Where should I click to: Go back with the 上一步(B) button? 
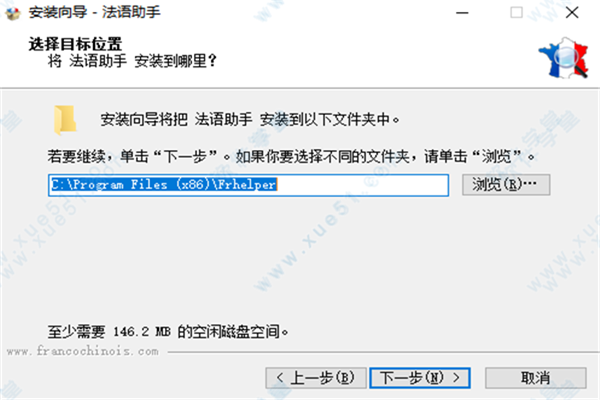click(x=316, y=378)
